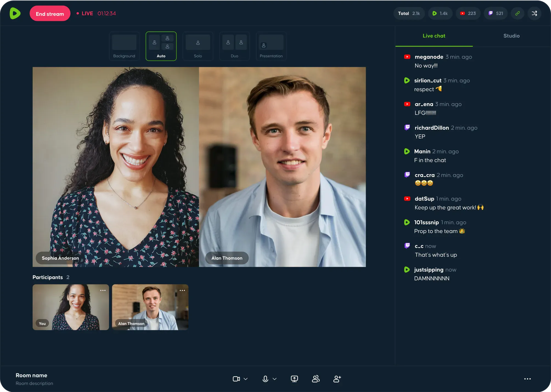
Task: Expand the microphone settings chevron
Action: (x=275, y=379)
